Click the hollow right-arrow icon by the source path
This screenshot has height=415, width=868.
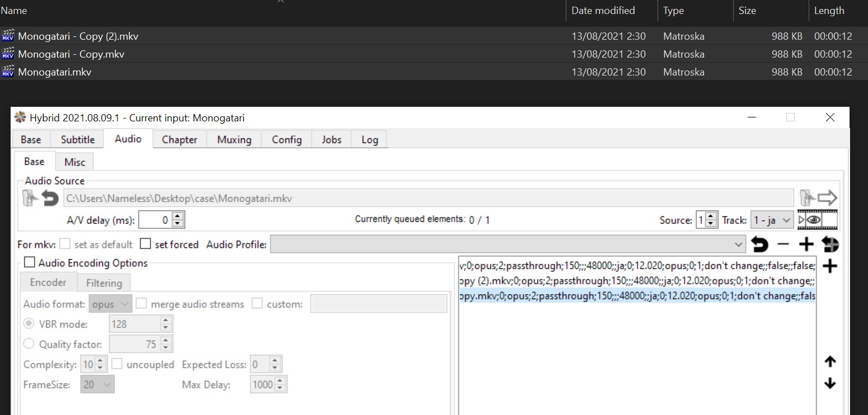click(x=827, y=198)
